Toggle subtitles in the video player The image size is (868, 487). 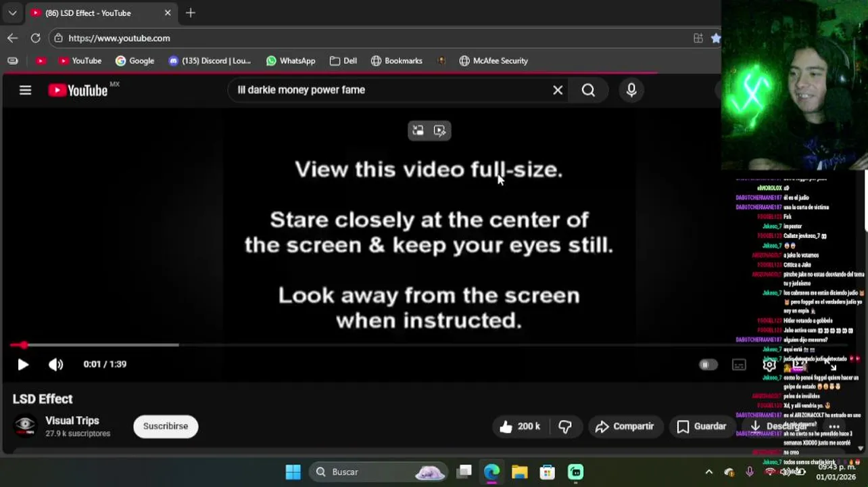(739, 365)
